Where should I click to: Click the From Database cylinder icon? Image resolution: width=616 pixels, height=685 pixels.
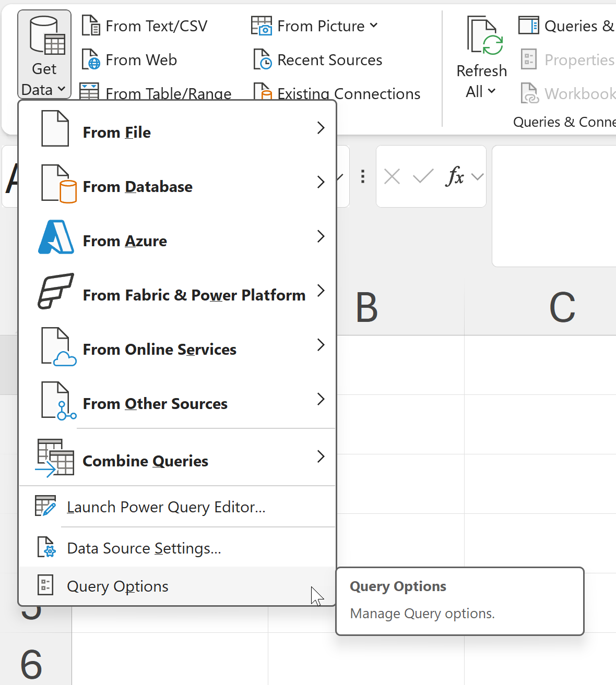[59, 184]
